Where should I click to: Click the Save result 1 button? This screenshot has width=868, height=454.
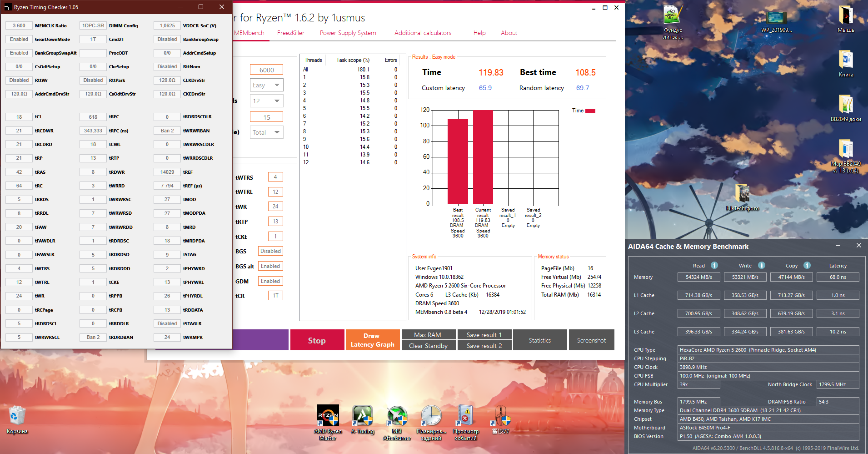coord(484,335)
